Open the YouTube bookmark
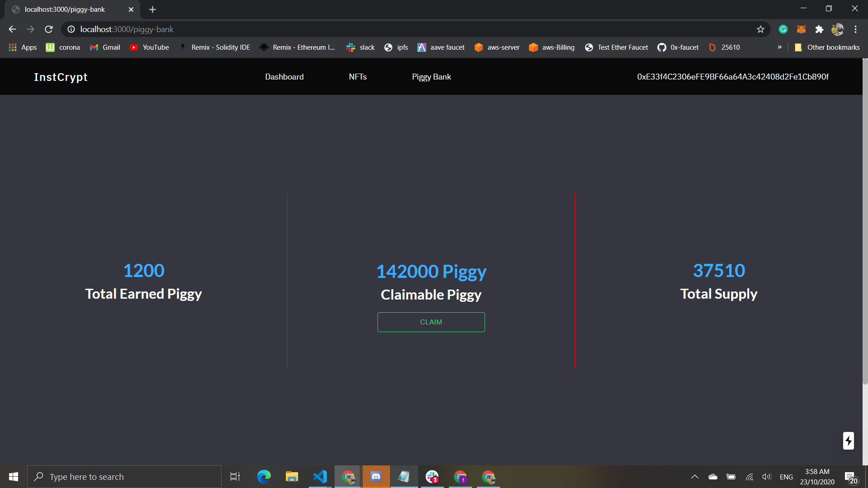The width and height of the screenshot is (868, 488). pos(149,47)
